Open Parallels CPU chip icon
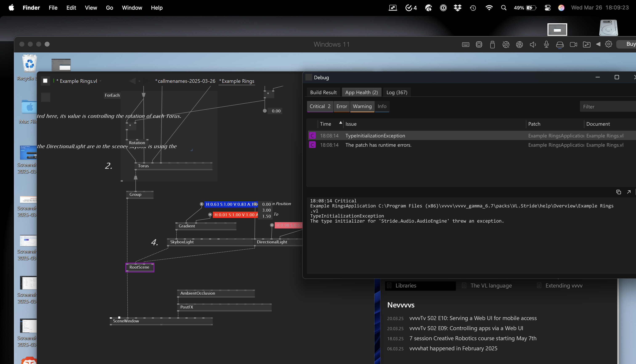 pyautogui.click(x=479, y=45)
